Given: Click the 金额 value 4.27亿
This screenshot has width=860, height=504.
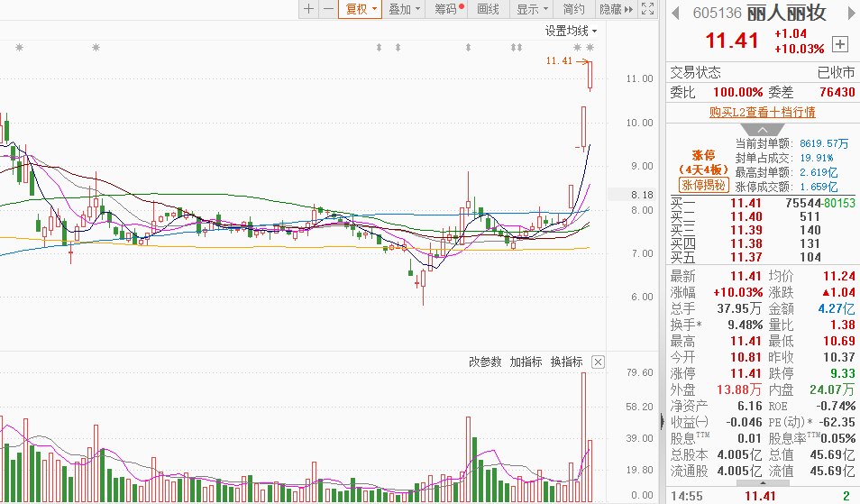Looking at the screenshot, I should click(x=836, y=308).
